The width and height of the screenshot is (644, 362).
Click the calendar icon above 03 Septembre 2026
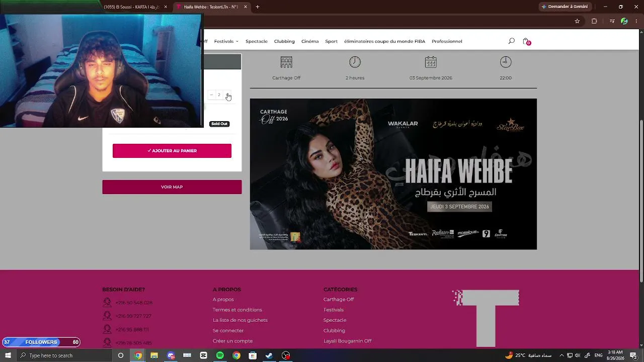(431, 62)
